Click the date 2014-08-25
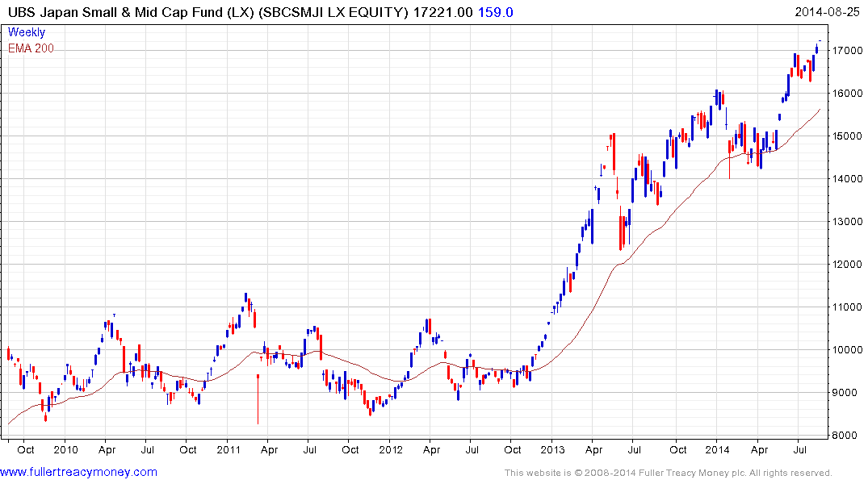Viewport: 868px width, 484px height. [x=827, y=12]
